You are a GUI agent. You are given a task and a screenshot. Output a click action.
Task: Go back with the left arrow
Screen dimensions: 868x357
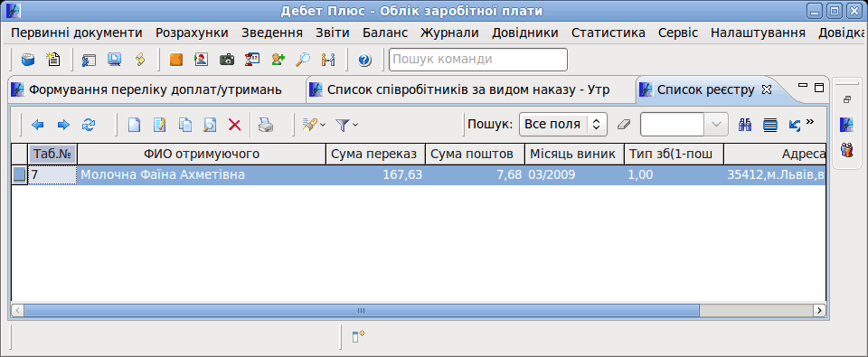tap(38, 125)
